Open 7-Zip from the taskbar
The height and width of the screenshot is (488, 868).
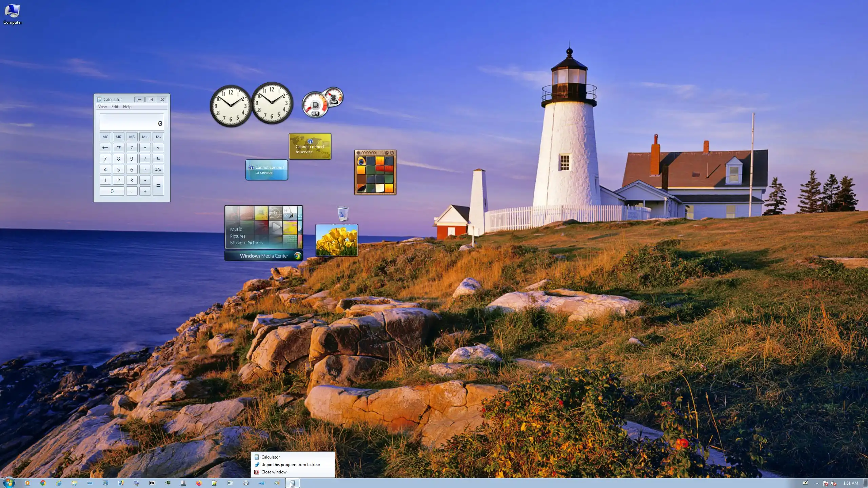[x=152, y=483]
